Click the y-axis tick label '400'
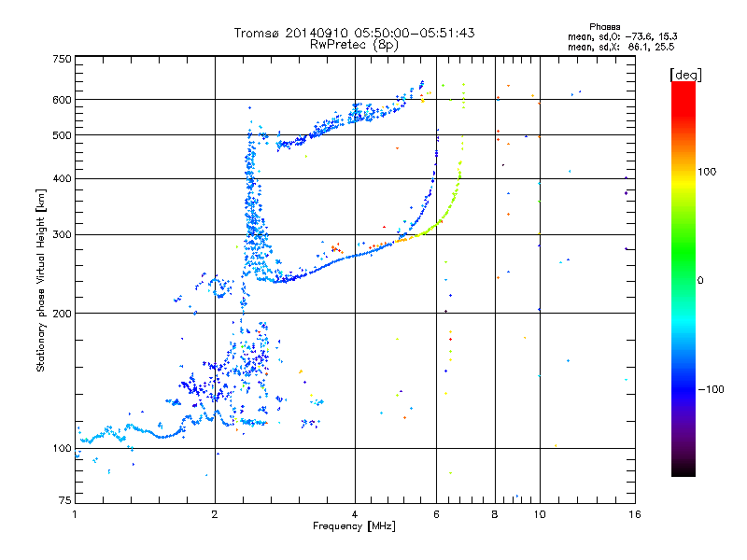747x560 pixels. click(62, 178)
